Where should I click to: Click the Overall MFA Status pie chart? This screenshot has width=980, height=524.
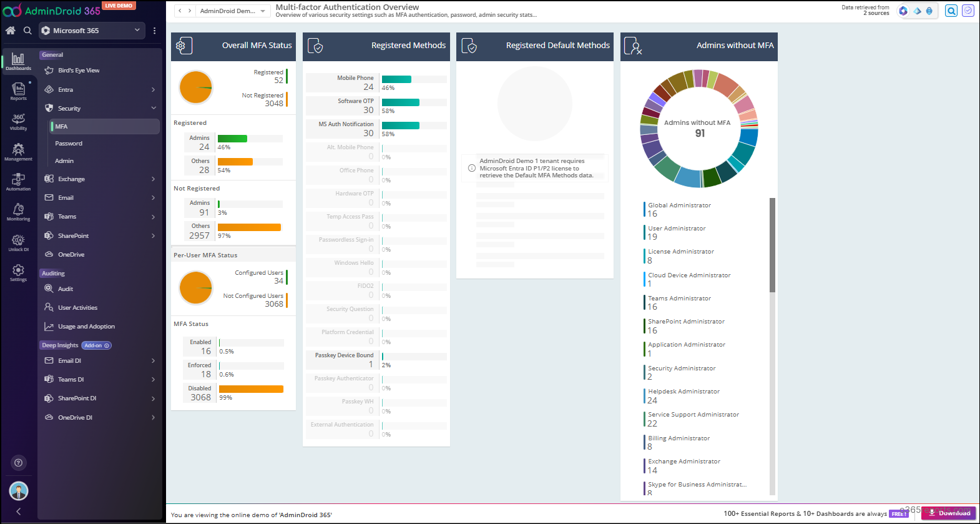tap(196, 87)
